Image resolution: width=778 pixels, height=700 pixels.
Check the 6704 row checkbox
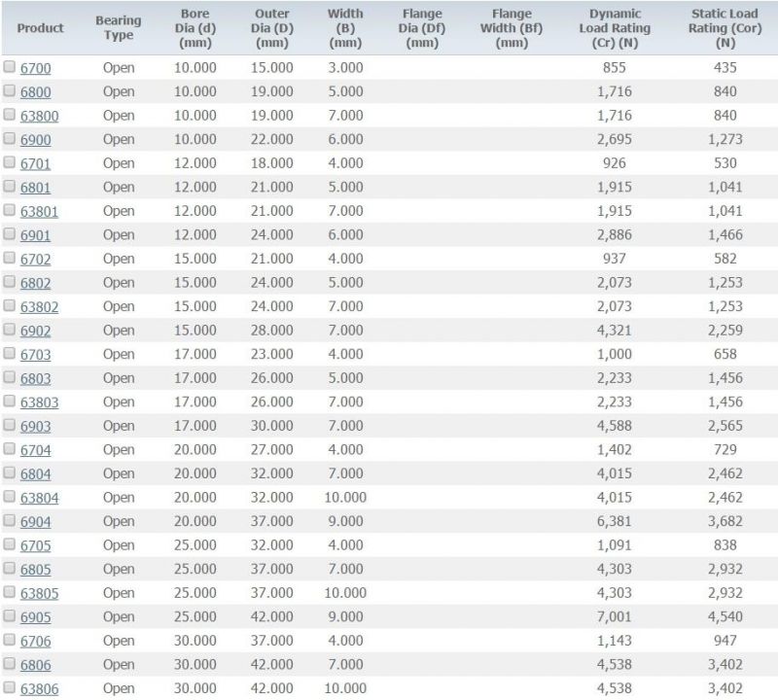point(10,448)
